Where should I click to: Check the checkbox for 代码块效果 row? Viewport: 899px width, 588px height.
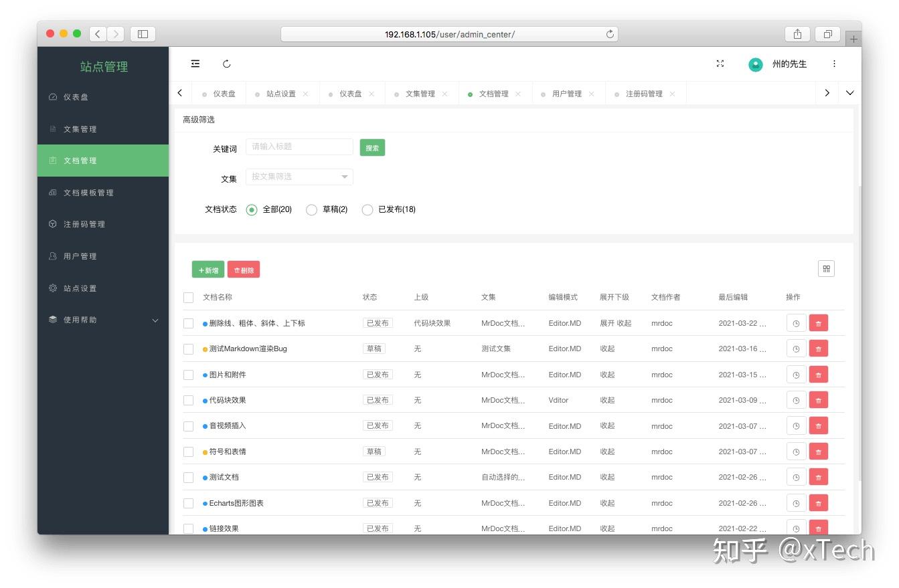click(x=188, y=399)
